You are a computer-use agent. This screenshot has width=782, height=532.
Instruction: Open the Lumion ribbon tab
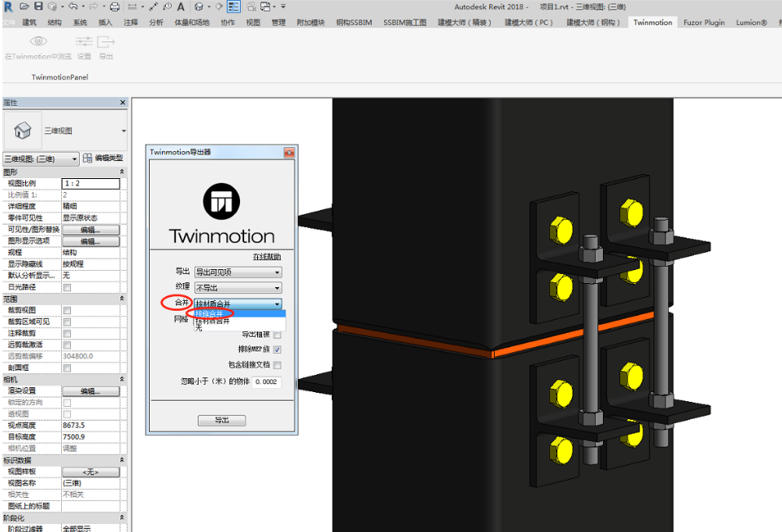pyautogui.click(x=751, y=23)
